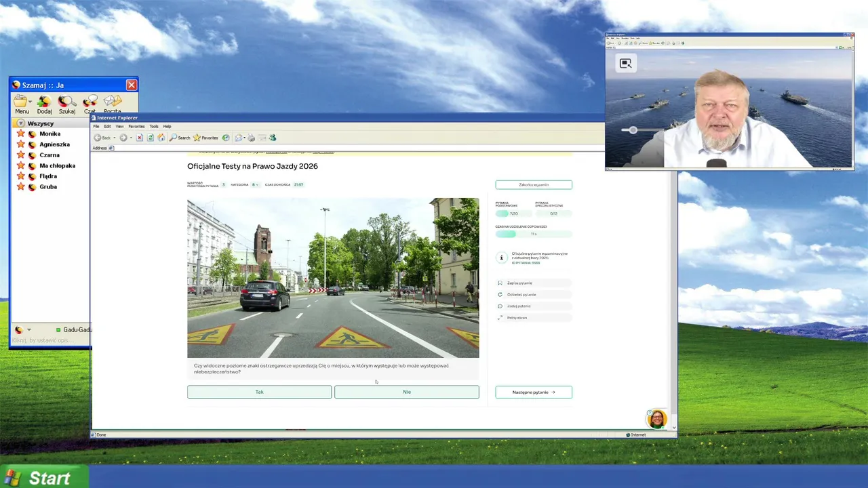868x488 pixels.
Task: Open the View menu
Action: [119, 126]
